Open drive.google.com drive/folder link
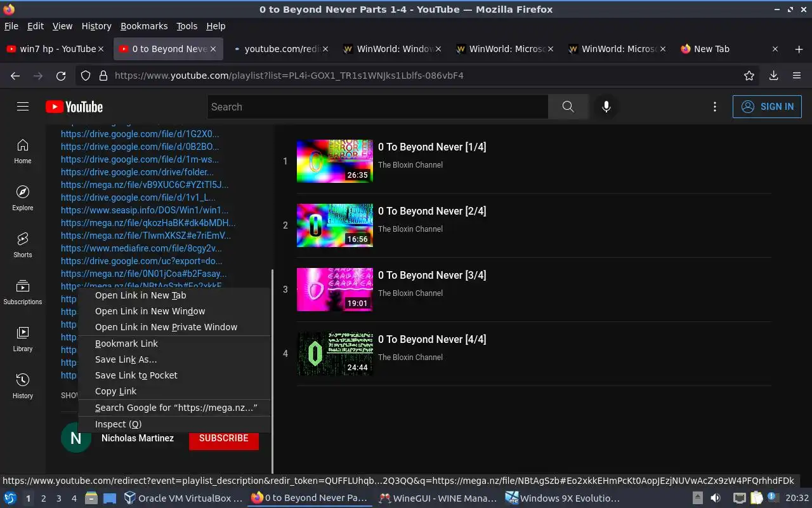Image resolution: width=812 pixels, height=508 pixels. pos(137,172)
